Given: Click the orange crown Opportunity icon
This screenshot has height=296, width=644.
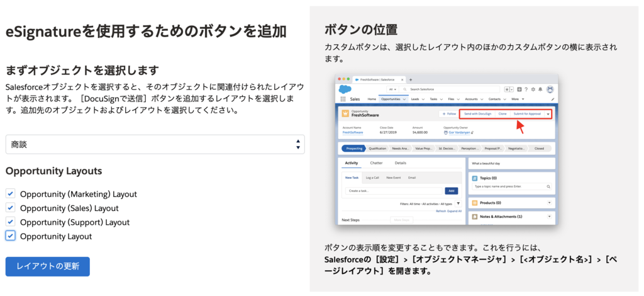Looking at the screenshot, I should tap(345, 113).
